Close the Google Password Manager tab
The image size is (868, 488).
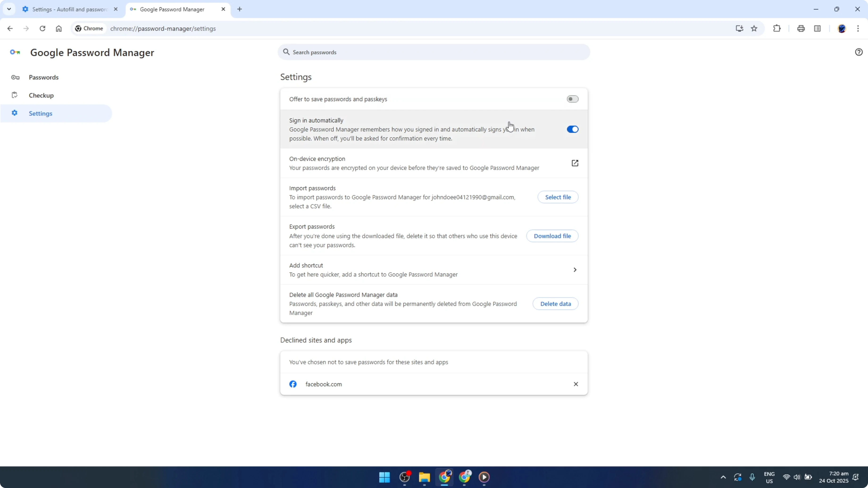click(x=223, y=9)
